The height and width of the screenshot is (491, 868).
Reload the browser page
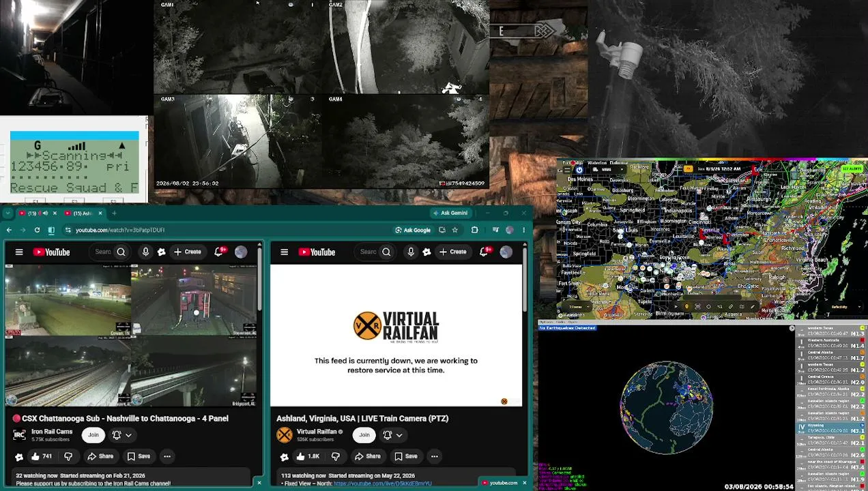click(x=37, y=230)
